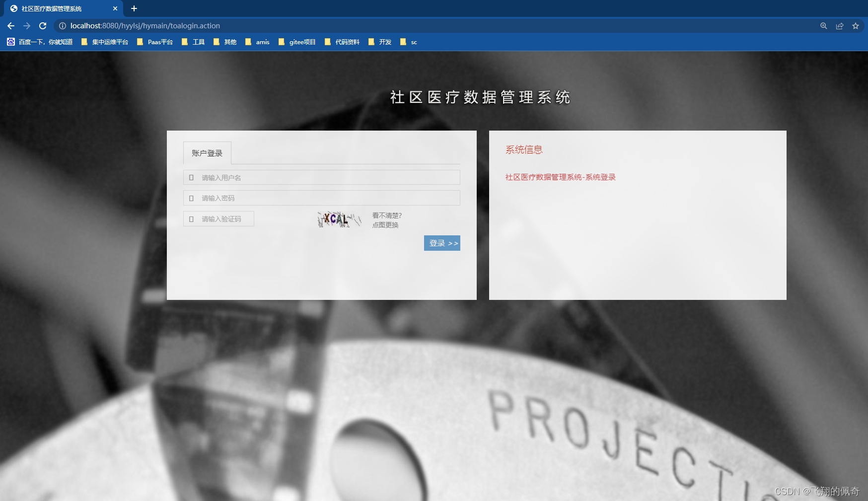Screen dimensions: 868x501
Task: Bookmark this page with star icon
Action: (x=856, y=26)
